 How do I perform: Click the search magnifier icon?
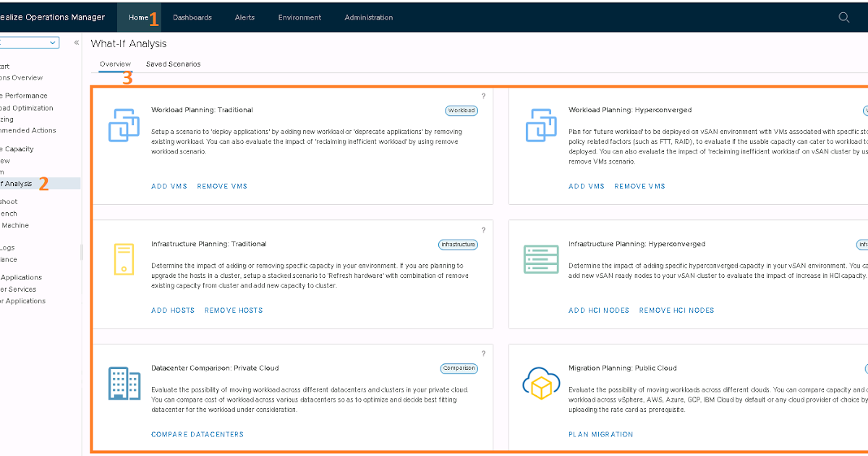pos(843,17)
